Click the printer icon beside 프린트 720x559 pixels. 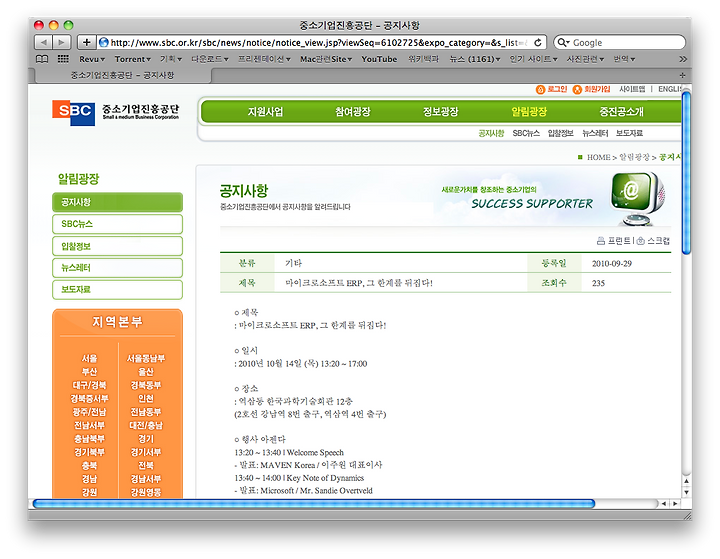[601, 240]
